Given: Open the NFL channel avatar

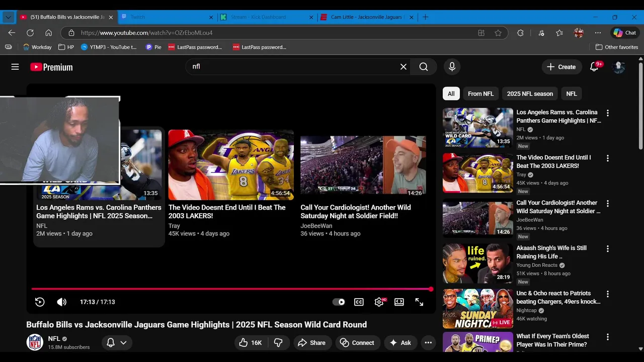Looking at the screenshot, I should (x=35, y=342).
